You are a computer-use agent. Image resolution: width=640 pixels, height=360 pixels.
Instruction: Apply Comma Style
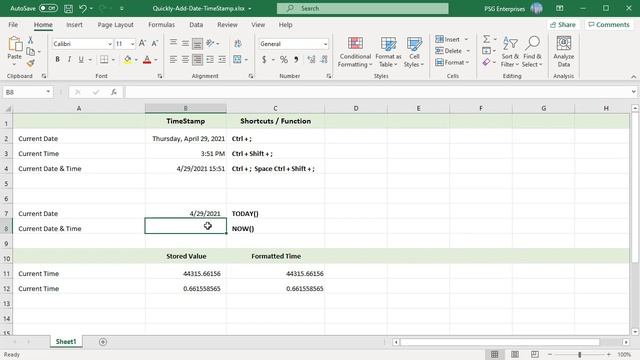pyautogui.click(x=296, y=60)
